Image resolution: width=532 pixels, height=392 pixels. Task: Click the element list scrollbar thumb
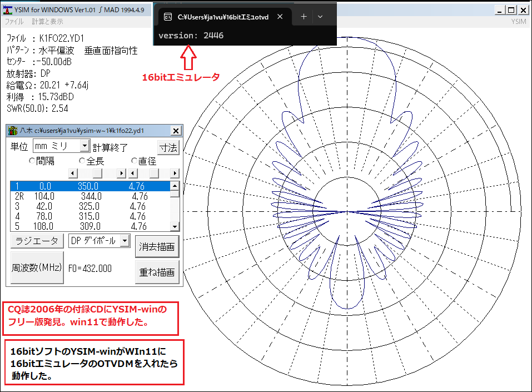pos(175,193)
